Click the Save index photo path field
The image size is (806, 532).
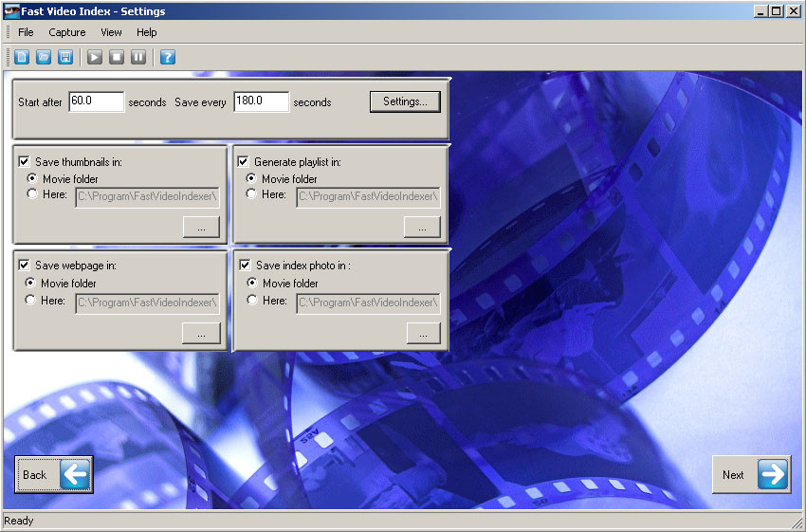(368, 303)
